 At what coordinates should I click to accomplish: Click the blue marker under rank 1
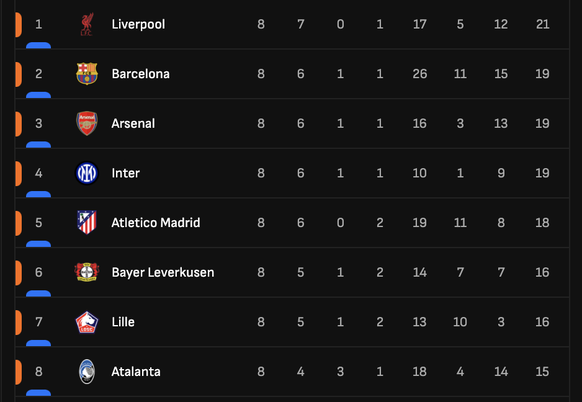[x=39, y=45]
